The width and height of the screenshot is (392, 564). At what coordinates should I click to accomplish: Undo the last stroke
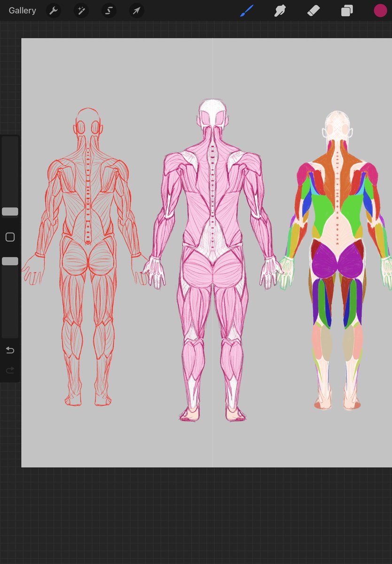point(10,350)
